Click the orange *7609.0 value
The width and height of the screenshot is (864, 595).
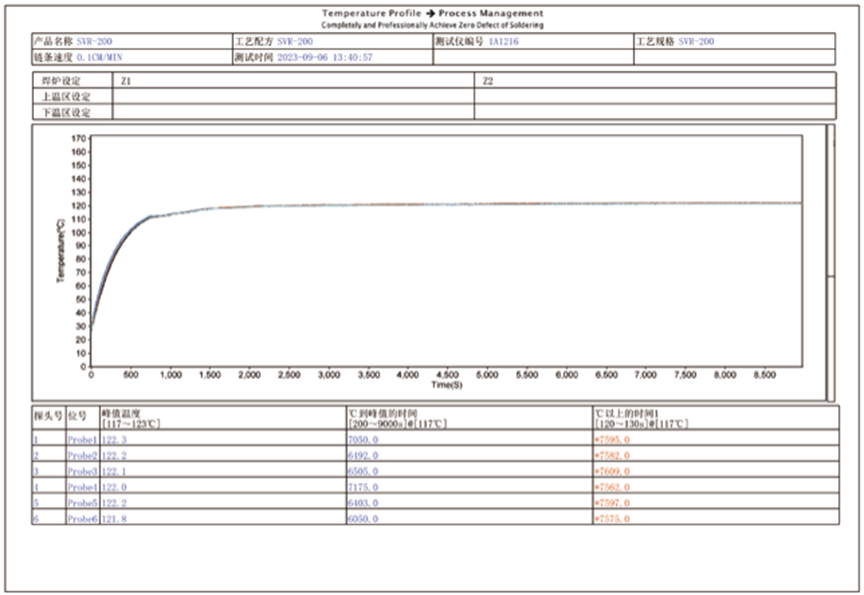[612, 471]
